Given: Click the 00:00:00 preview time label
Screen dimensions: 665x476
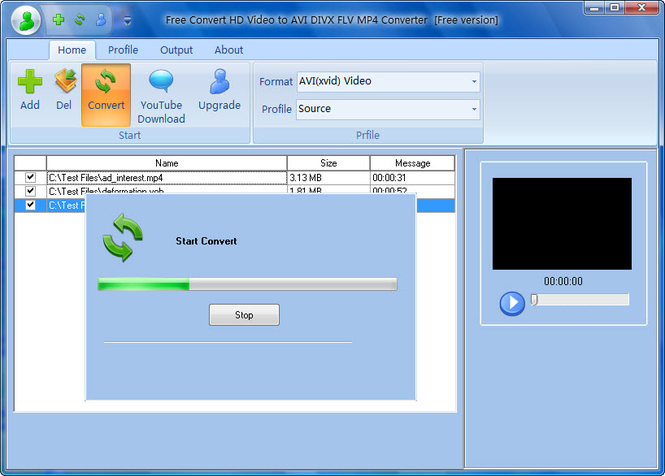Looking at the screenshot, I should click(563, 281).
